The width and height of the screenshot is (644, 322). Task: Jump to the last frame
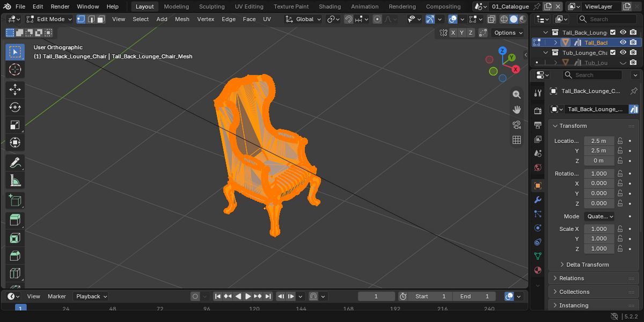click(268, 296)
